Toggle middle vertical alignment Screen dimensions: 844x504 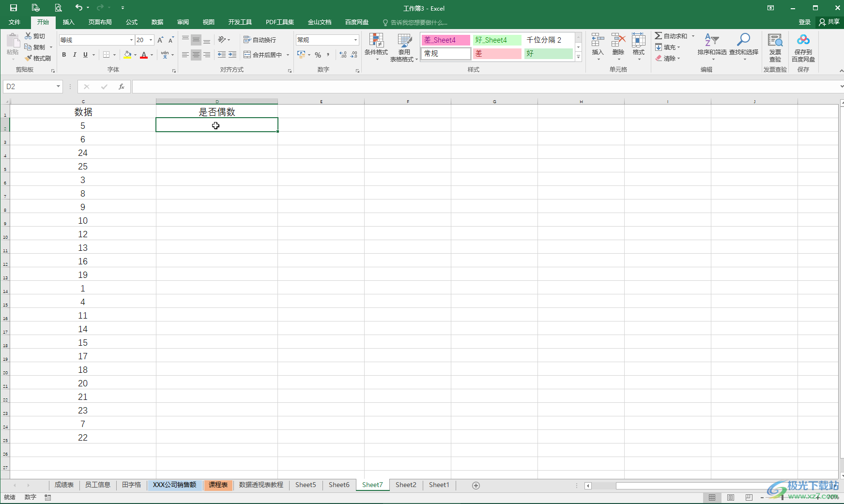tap(196, 40)
